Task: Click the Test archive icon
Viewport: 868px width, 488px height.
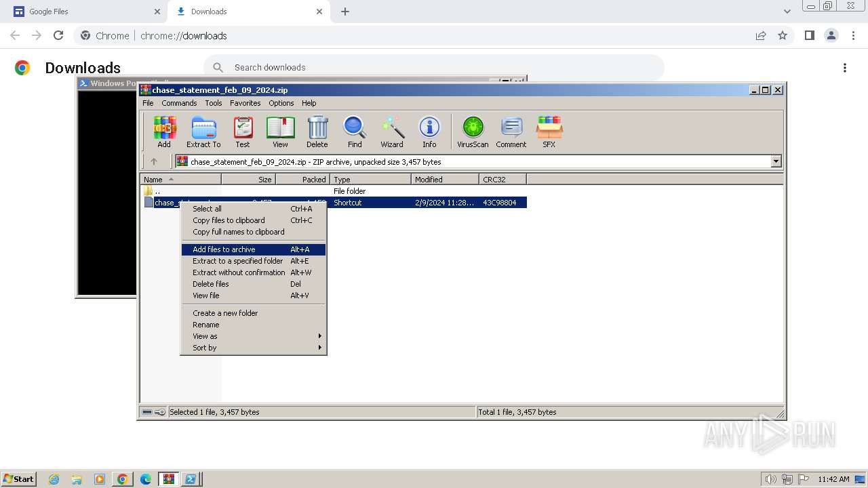Action: pos(243,131)
